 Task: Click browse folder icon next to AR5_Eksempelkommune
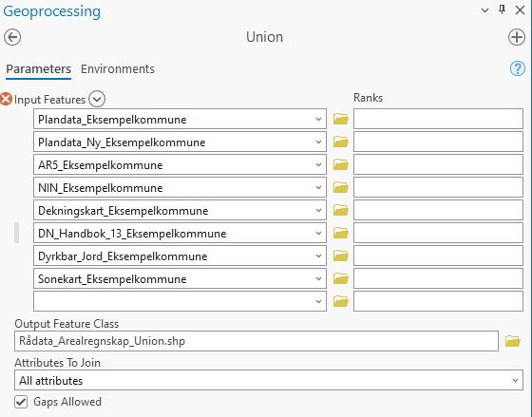(x=341, y=164)
